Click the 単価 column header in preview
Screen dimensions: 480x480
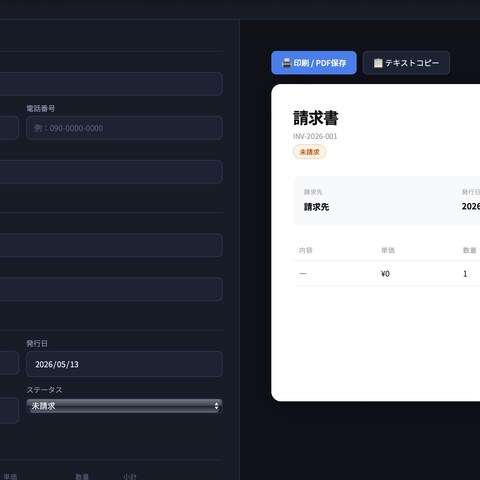[388, 250]
